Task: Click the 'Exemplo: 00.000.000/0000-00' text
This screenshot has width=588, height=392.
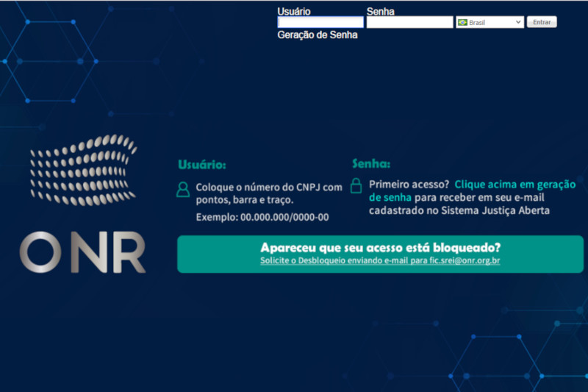Action: tap(262, 217)
